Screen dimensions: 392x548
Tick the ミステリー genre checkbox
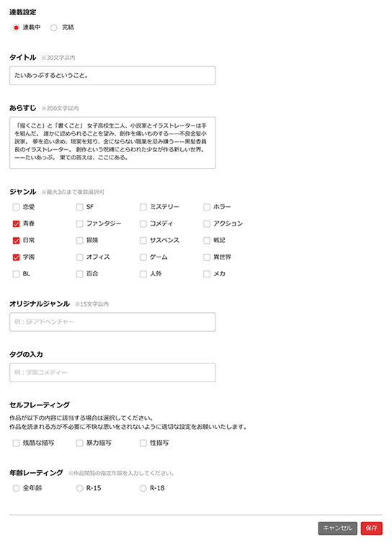[143, 207]
